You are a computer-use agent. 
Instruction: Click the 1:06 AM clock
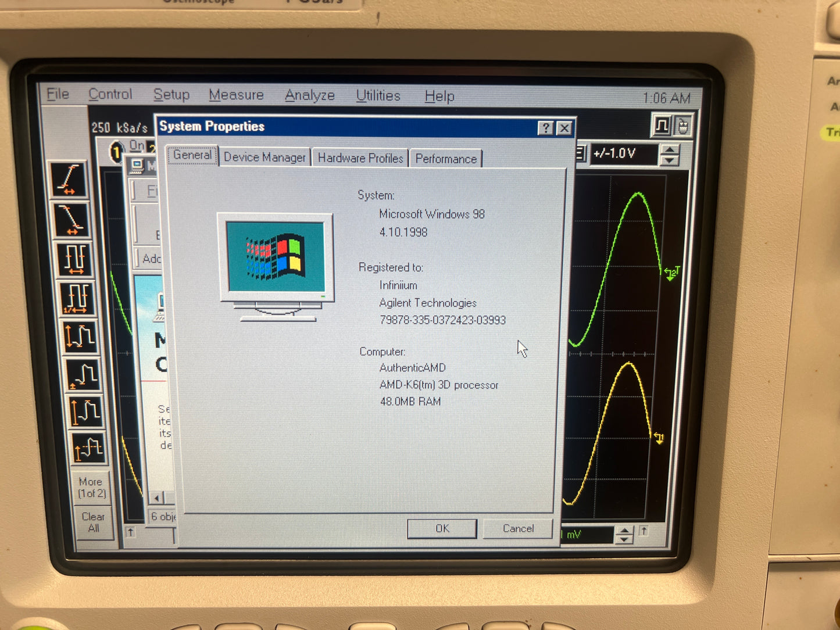point(666,98)
